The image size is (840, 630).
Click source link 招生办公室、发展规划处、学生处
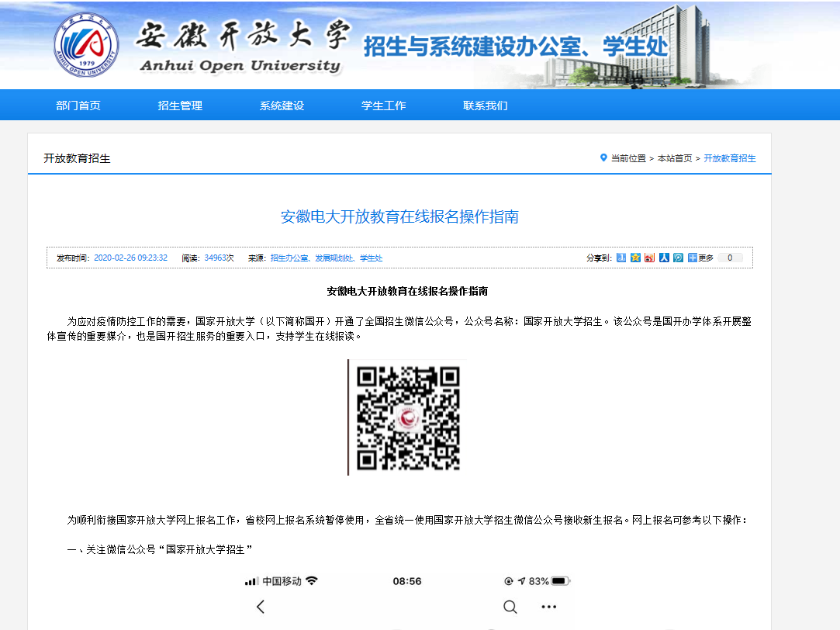coord(327,258)
